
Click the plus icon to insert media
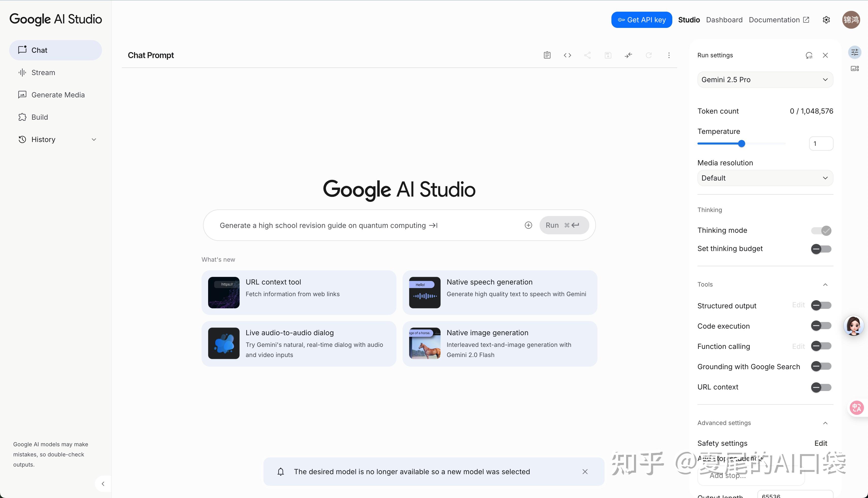(528, 225)
